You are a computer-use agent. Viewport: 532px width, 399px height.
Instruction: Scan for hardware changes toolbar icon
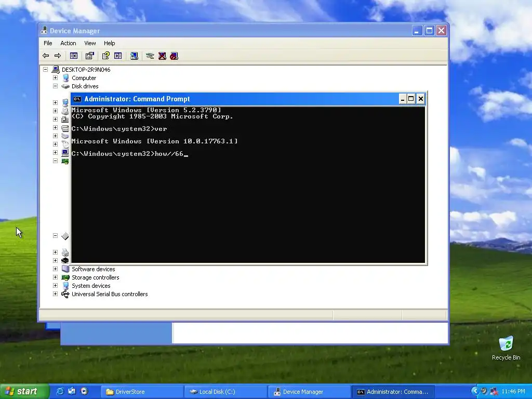click(x=134, y=56)
